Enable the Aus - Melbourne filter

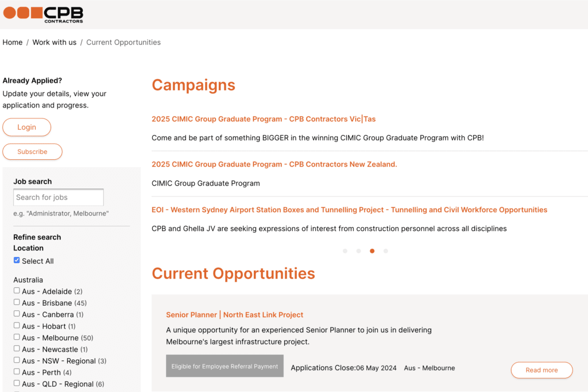pos(17,337)
